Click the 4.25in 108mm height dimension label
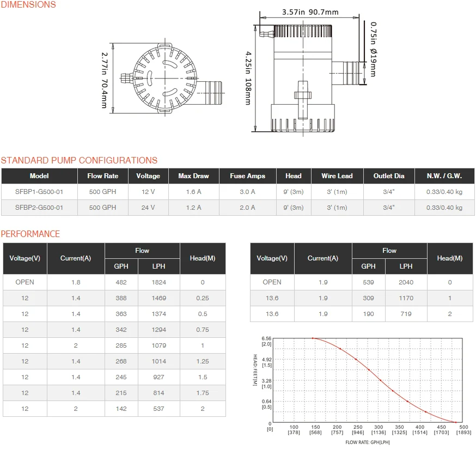Screen dimensions: 476x449 pyautogui.click(x=248, y=78)
